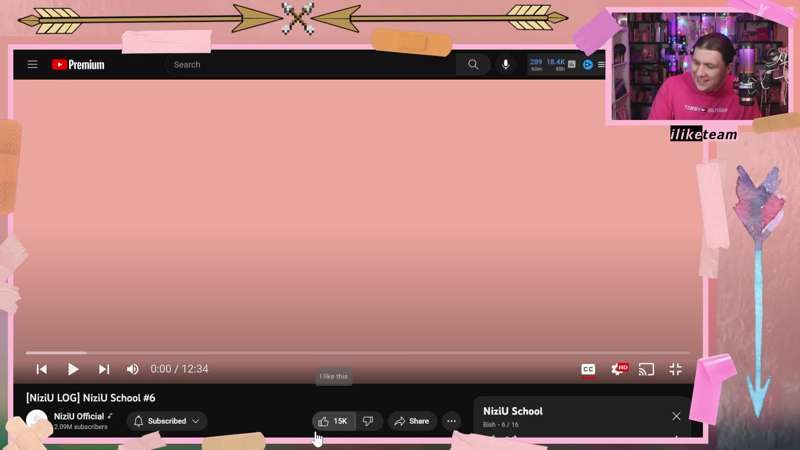The height and width of the screenshot is (450, 800).
Task: Go to YouTube Premium home logo
Action: tap(78, 65)
